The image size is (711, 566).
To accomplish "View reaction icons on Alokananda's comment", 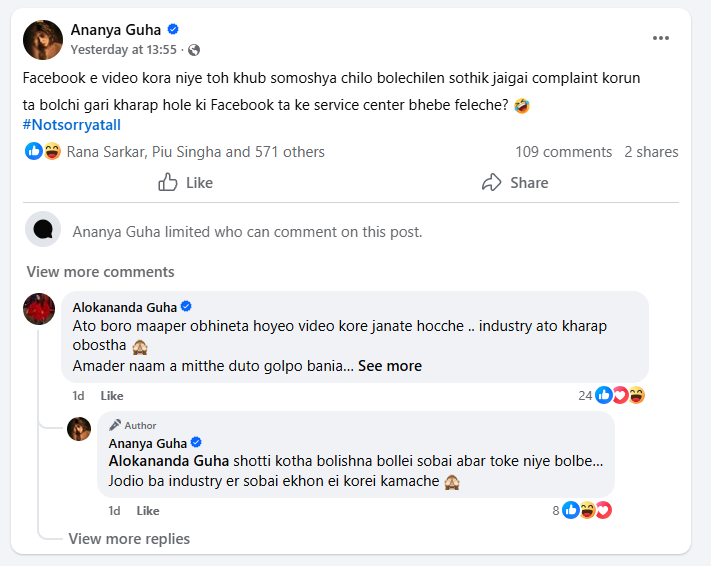I will [619, 395].
